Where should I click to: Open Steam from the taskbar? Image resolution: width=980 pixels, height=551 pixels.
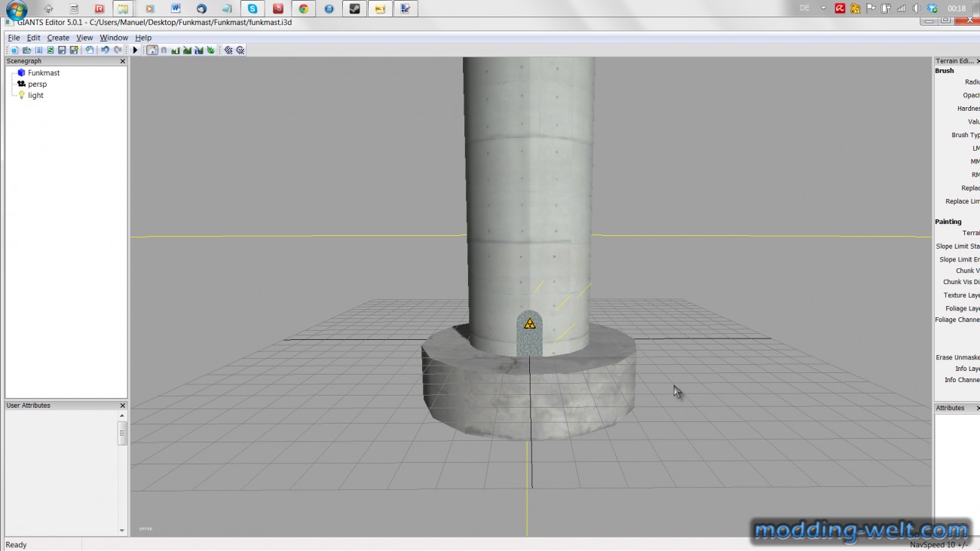point(354,9)
